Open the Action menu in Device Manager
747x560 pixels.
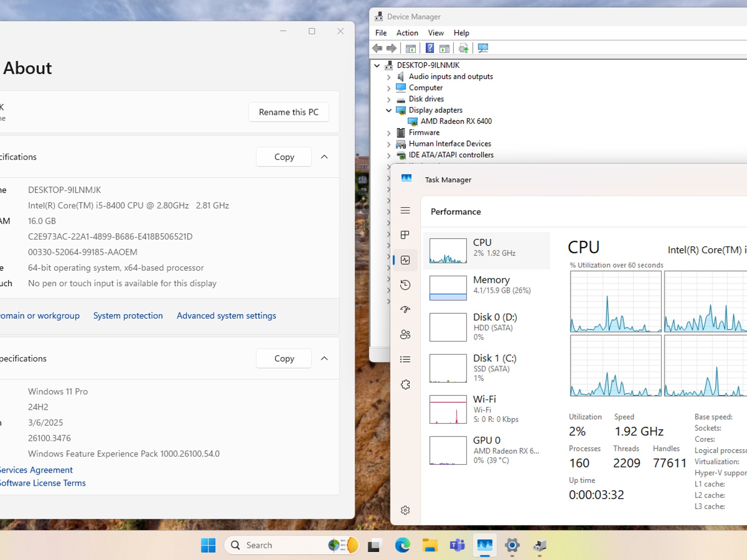point(407,33)
